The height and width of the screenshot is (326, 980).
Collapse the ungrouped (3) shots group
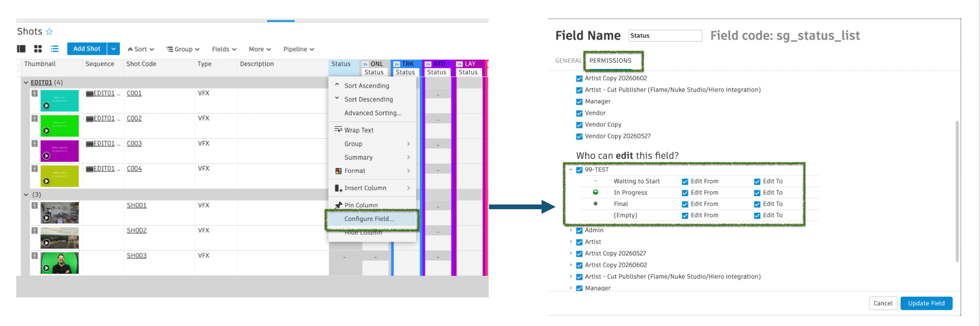[x=26, y=195]
